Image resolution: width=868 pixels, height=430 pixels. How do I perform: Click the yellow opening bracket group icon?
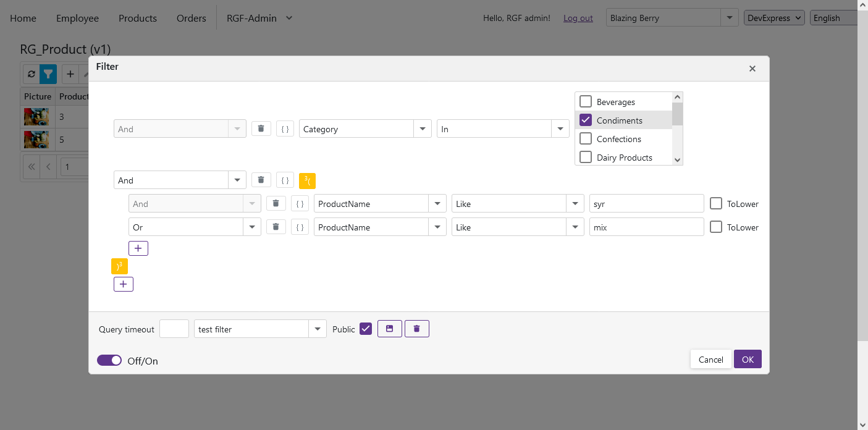coord(307,180)
